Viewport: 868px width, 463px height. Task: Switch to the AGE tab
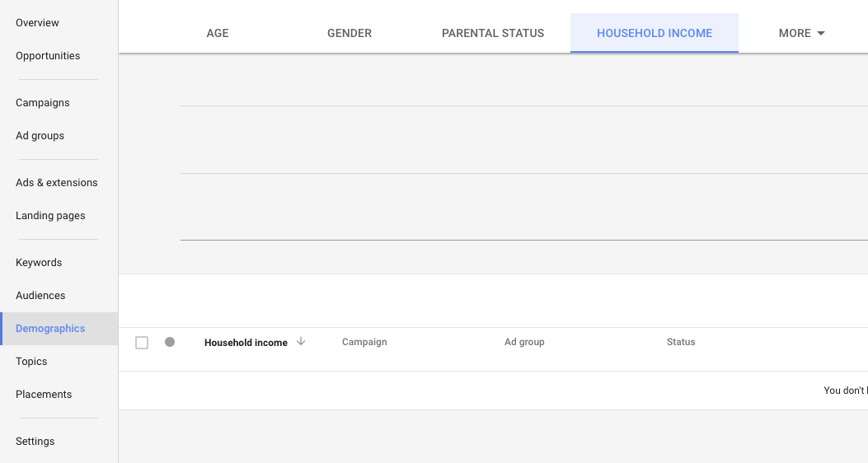[x=218, y=34]
